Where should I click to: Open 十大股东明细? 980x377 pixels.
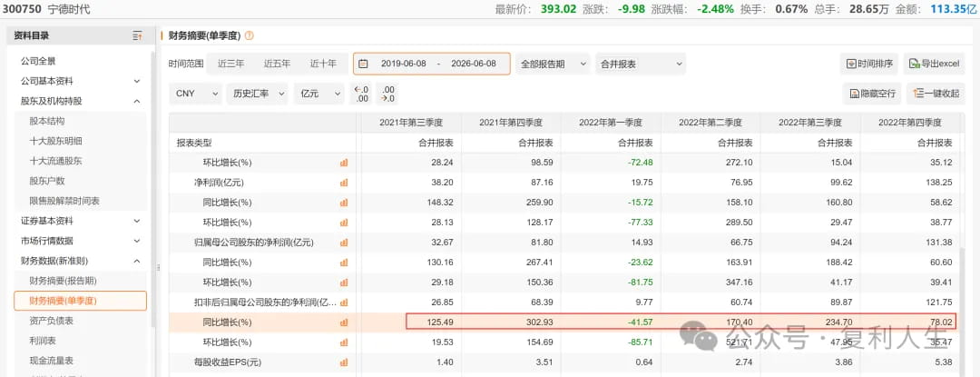click(x=55, y=142)
